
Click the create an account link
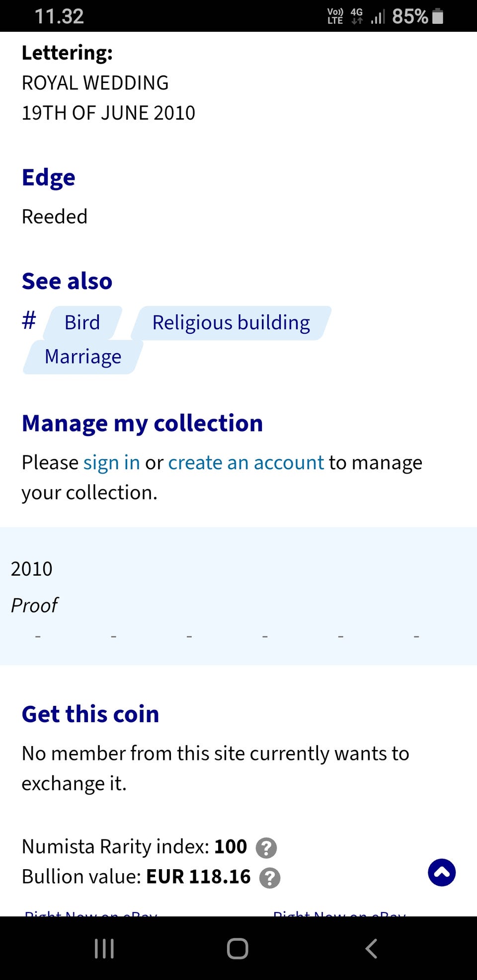(x=246, y=462)
